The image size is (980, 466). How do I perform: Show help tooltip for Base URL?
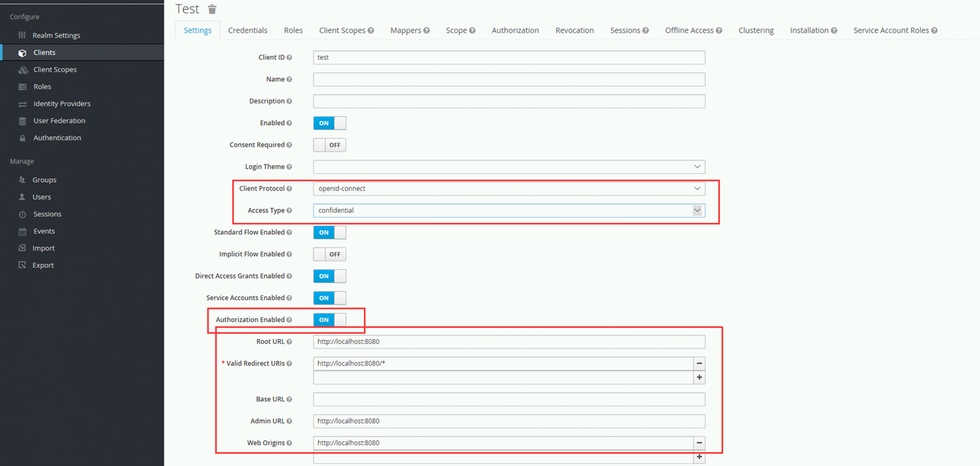click(289, 400)
